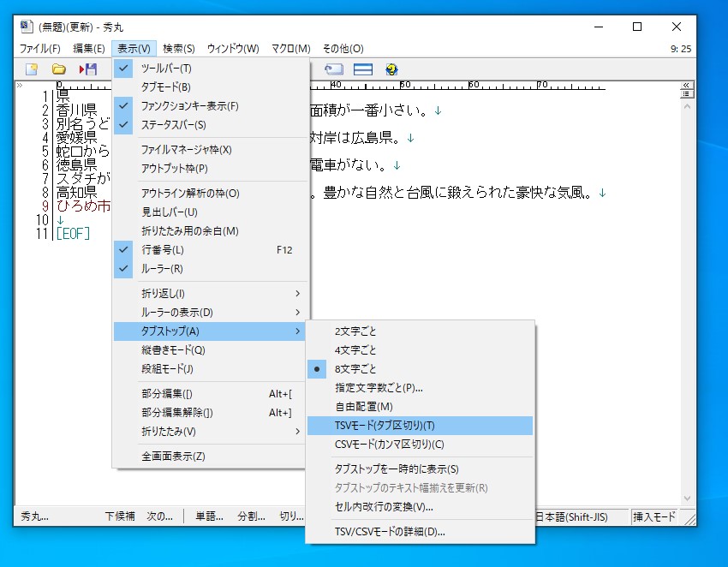This screenshot has width=728, height=567.
Task: Open the マクロ(M) menu
Action: (290, 49)
